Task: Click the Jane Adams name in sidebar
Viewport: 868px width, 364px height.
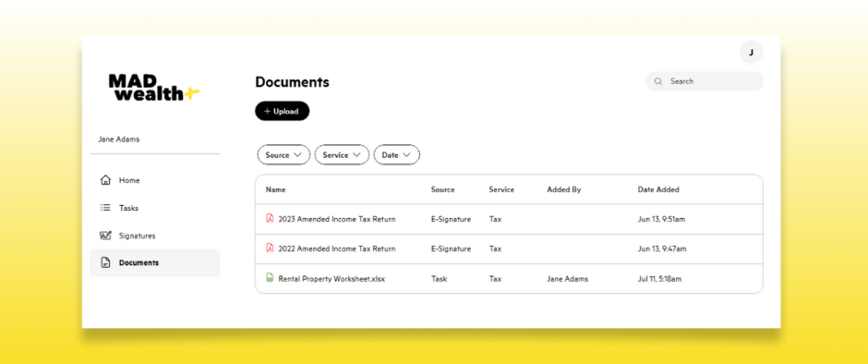Action: [x=119, y=140]
